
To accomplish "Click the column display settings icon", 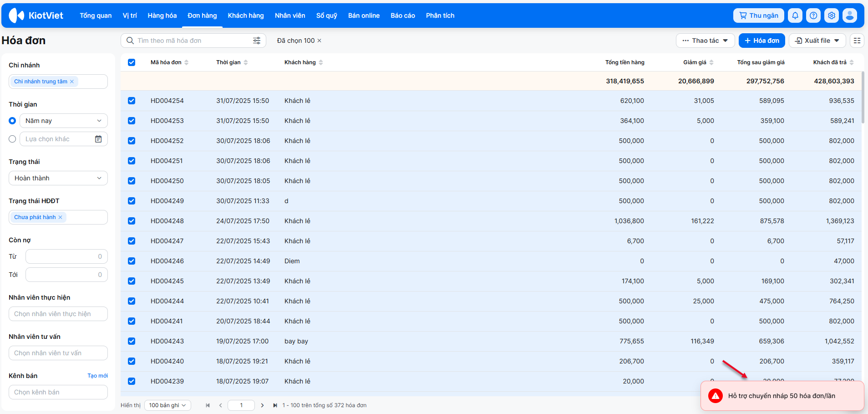I will tap(857, 41).
